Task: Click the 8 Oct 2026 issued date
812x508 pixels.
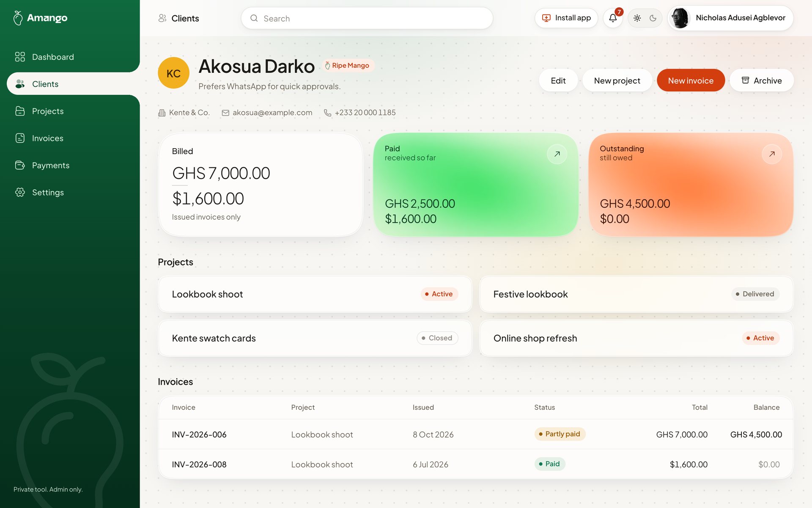Action: coord(433,435)
